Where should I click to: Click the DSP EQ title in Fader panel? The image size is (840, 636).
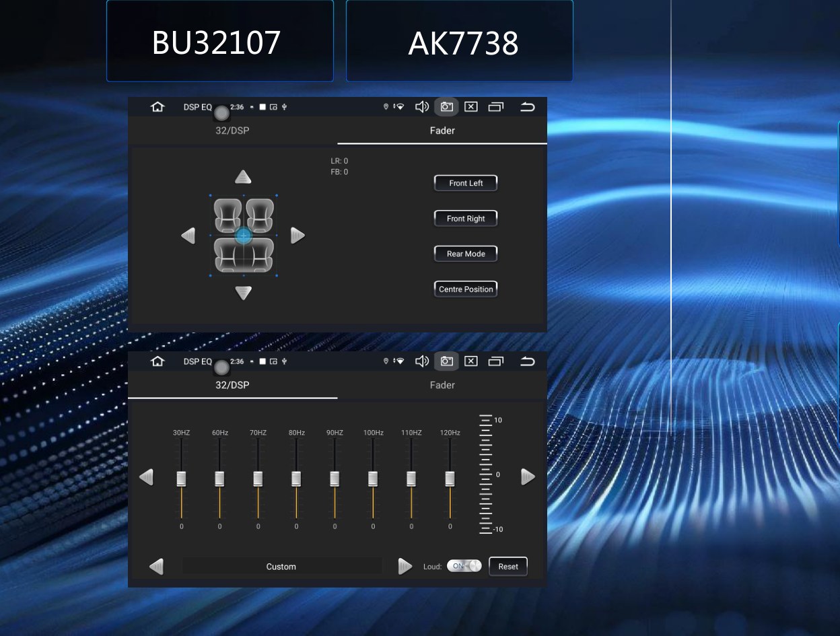[198, 107]
